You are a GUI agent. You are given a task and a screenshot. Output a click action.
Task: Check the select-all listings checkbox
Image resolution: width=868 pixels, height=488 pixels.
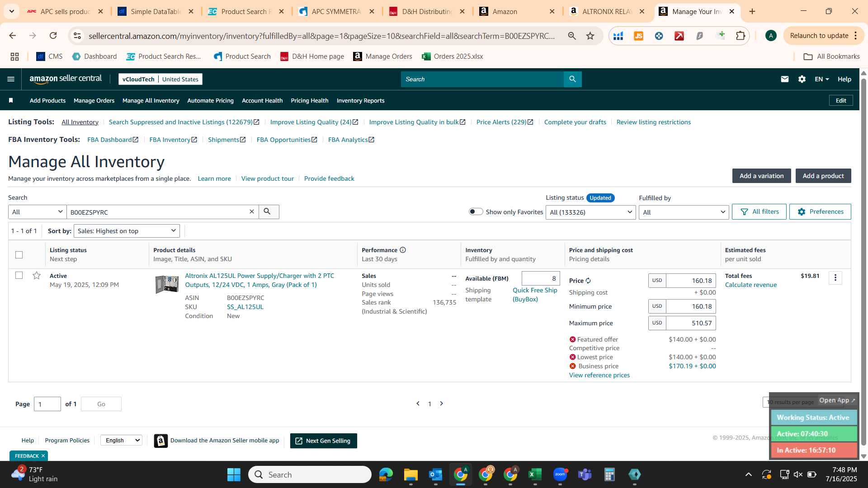point(19,255)
